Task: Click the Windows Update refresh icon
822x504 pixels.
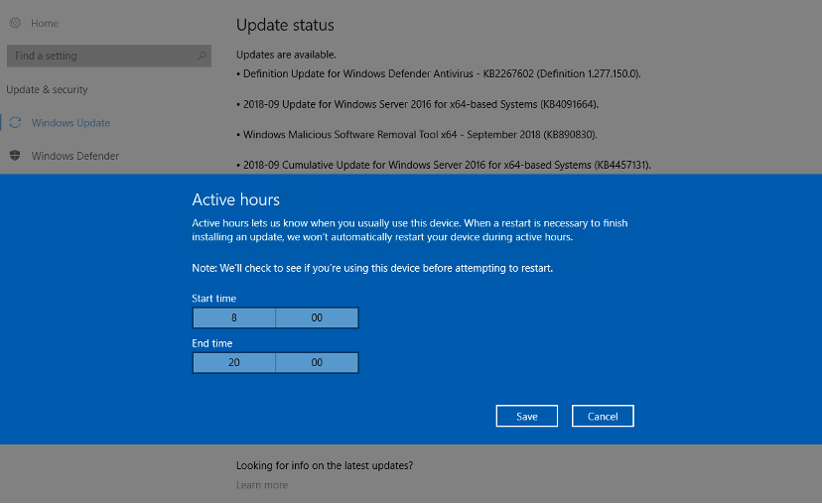Action: coord(15,123)
